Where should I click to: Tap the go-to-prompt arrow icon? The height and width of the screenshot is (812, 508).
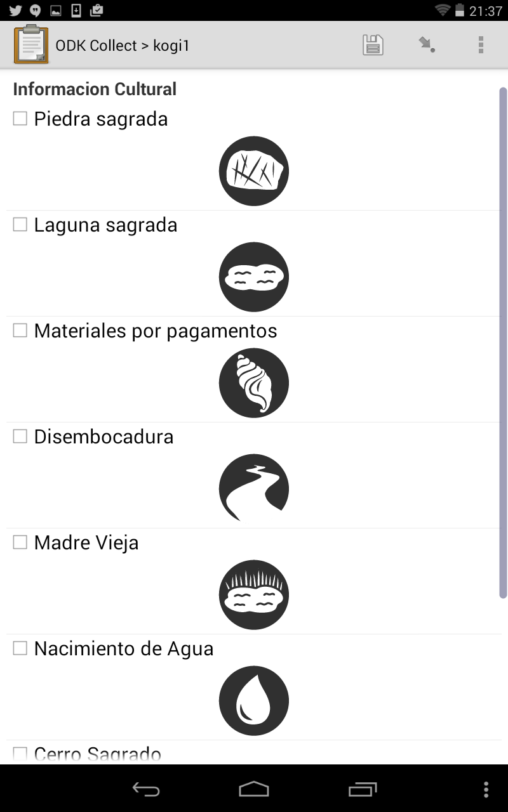pos(427,45)
